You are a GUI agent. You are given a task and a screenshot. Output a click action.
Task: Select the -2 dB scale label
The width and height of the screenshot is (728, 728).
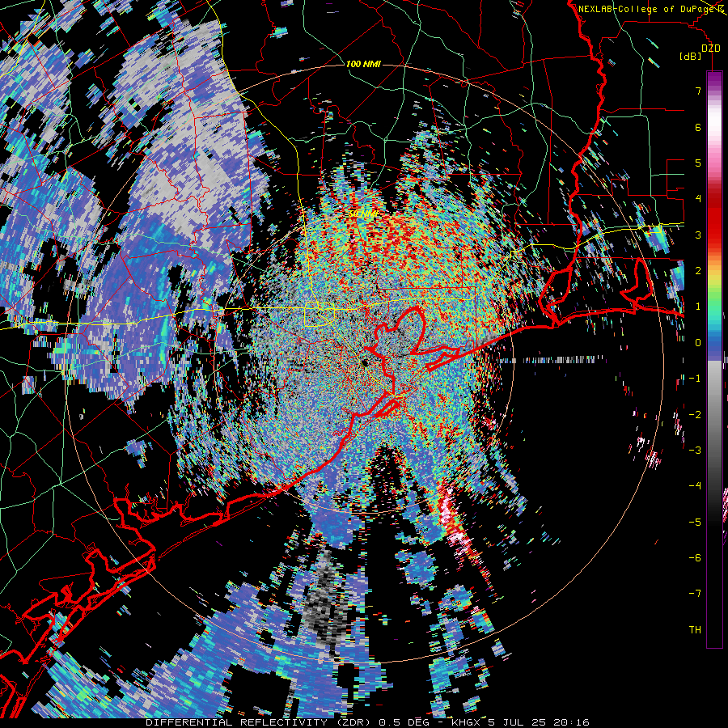(695, 415)
